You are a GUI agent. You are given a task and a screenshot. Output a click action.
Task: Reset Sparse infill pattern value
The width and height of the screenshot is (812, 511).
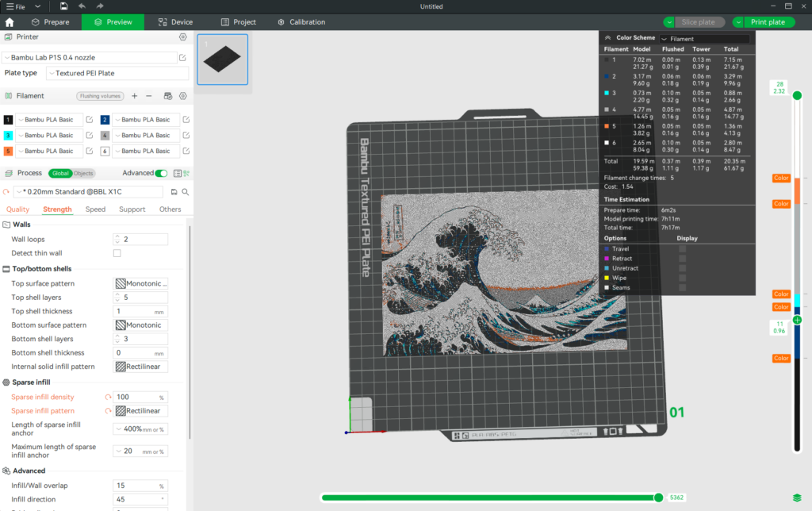click(108, 411)
